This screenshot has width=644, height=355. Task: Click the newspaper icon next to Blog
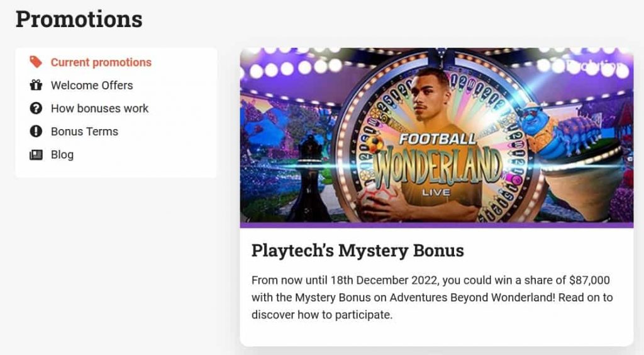pos(36,155)
